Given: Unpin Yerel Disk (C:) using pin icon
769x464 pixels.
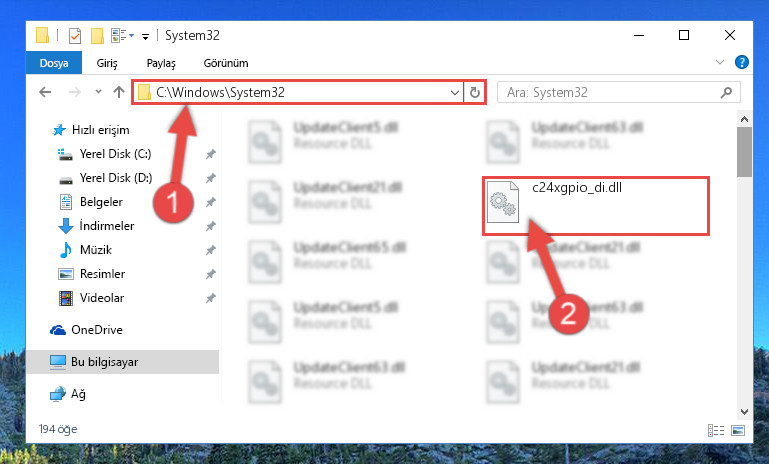Looking at the screenshot, I should coord(211,154).
